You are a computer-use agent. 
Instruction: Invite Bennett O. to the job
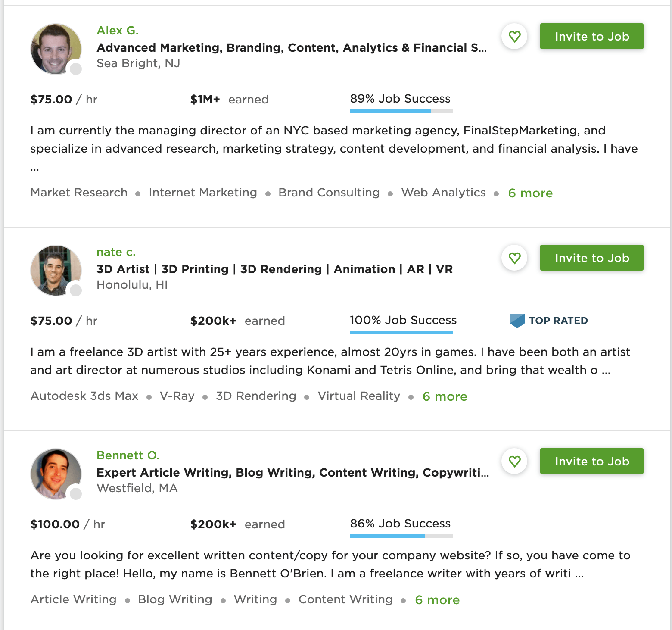coord(591,461)
